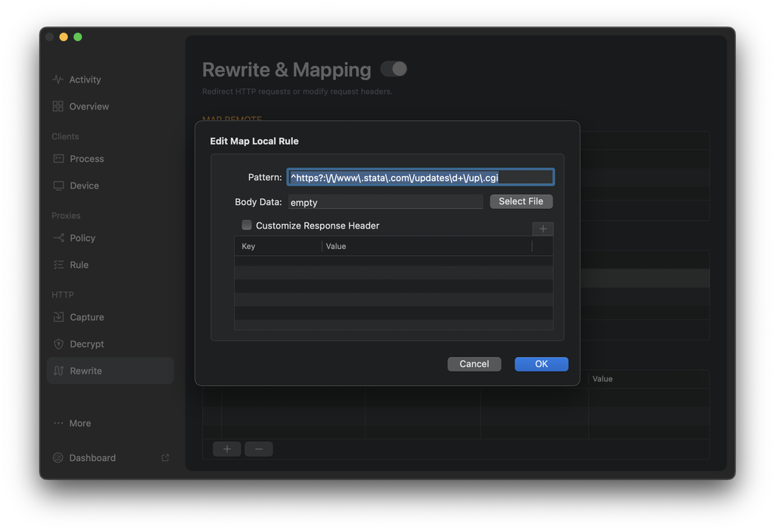This screenshot has width=775, height=532.
Task: Enable Customize Response Header
Action: point(246,226)
